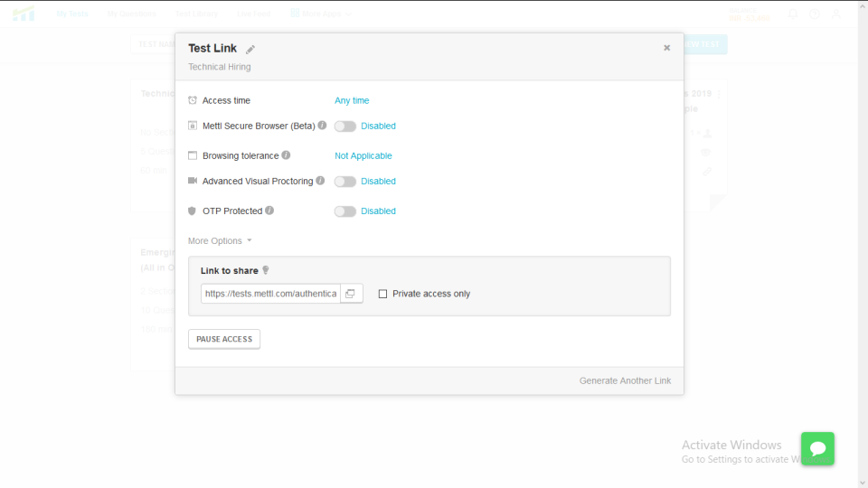Open Access time Any time setting
This screenshot has width=868, height=488.
click(352, 100)
